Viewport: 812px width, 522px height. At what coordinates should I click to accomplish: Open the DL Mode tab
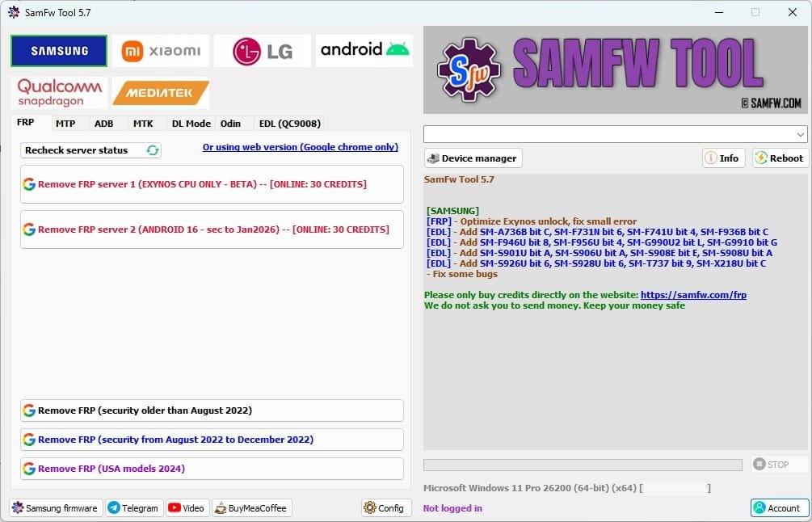[191, 124]
